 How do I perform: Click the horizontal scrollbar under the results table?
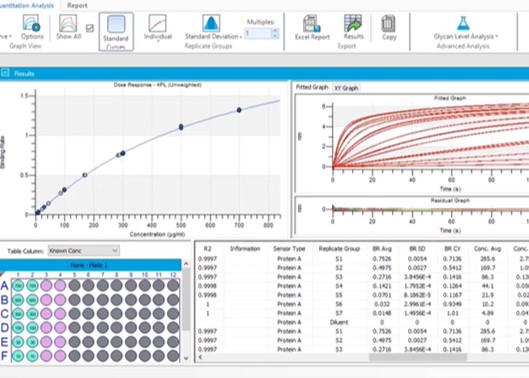click(418, 357)
